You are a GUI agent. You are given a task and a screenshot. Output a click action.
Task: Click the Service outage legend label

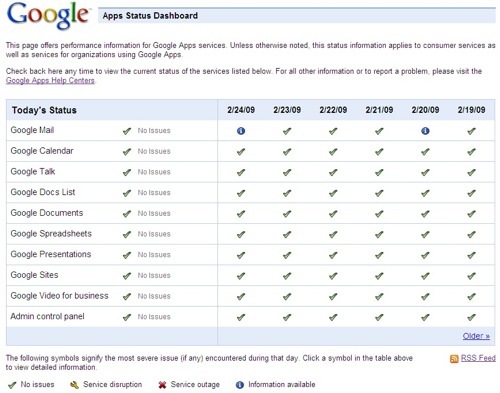click(195, 385)
